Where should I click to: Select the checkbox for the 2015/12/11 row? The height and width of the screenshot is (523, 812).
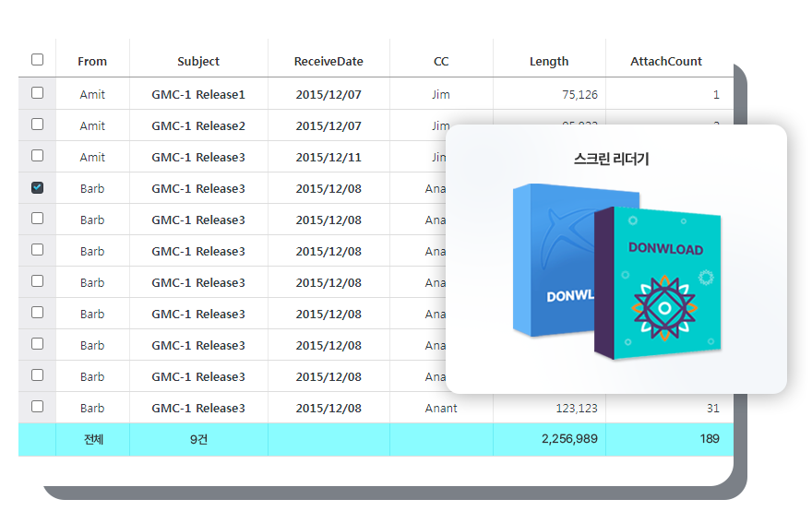(x=37, y=156)
